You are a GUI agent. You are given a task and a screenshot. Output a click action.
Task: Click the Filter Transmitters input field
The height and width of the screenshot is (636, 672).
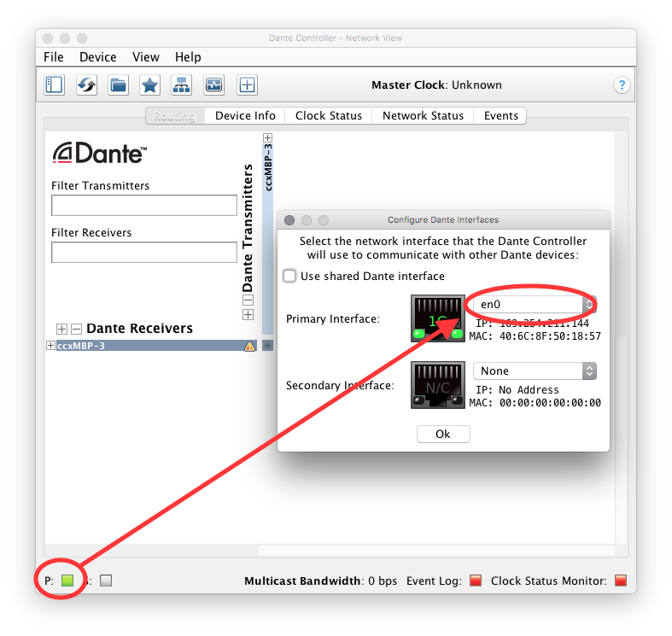[x=144, y=205]
